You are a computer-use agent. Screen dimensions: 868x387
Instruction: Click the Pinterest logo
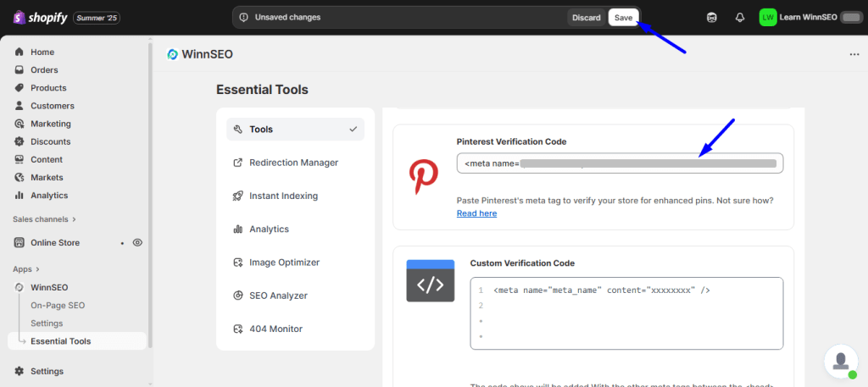[x=424, y=177]
